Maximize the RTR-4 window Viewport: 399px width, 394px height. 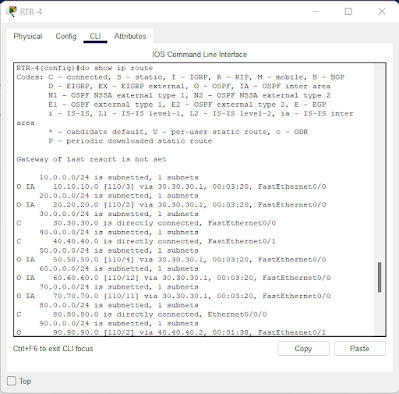348,12
